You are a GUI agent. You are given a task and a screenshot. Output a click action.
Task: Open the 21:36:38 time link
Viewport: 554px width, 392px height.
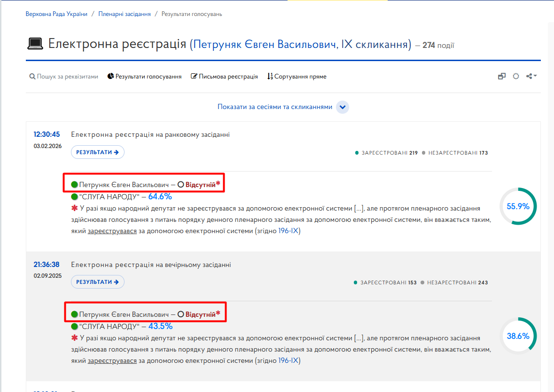[x=47, y=265]
